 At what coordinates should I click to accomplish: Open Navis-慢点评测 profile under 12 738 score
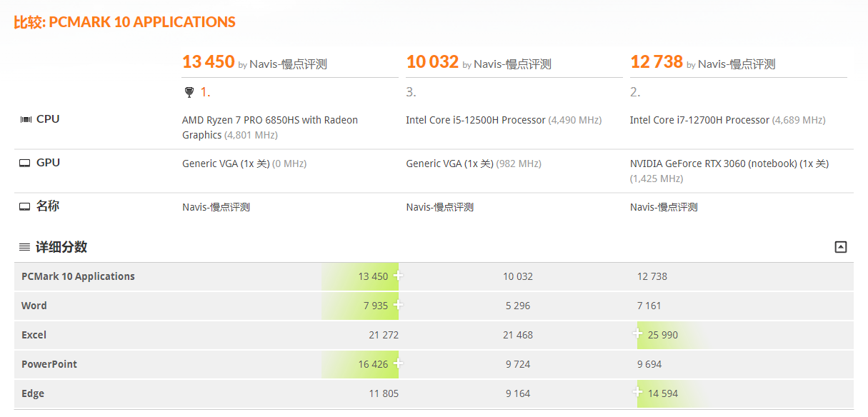coord(737,64)
